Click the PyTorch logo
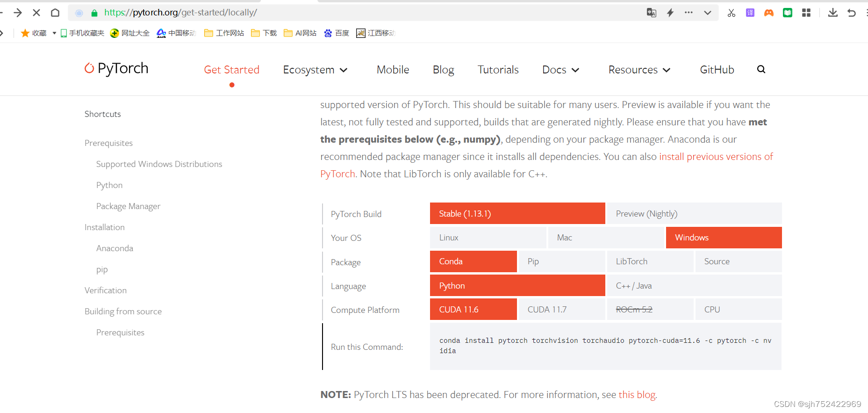Image resolution: width=868 pixels, height=413 pixels. click(x=116, y=68)
